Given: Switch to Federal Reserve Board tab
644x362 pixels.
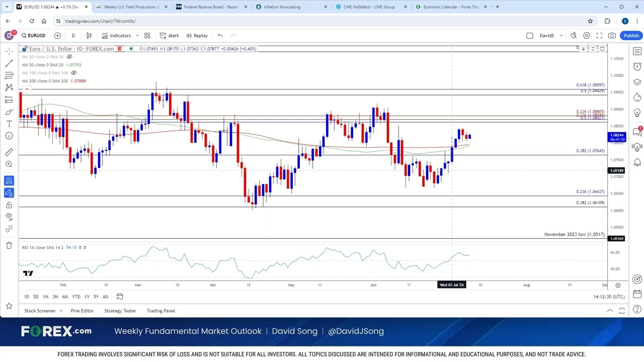Looking at the screenshot, I should point(211,7).
